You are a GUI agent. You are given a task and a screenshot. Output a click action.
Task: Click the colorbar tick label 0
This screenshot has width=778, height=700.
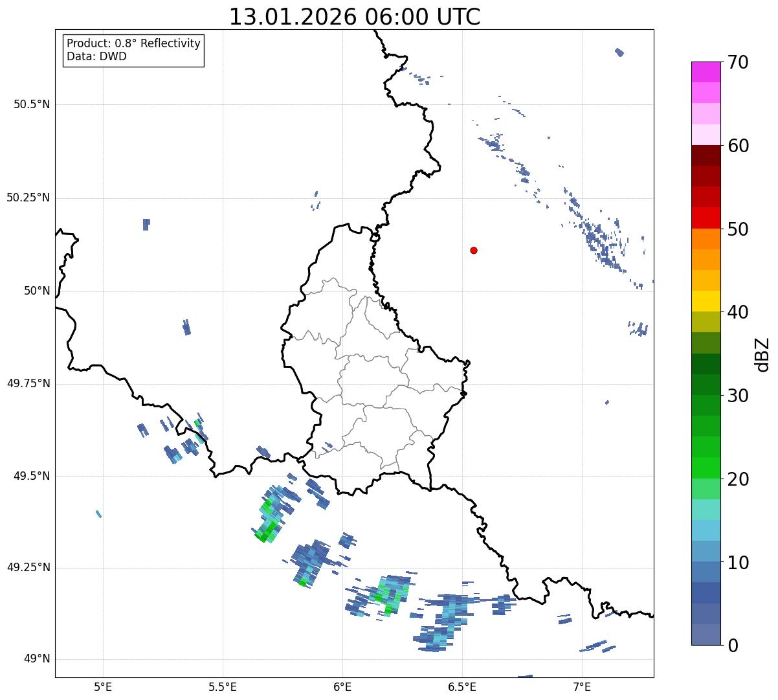tap(733, 646)
